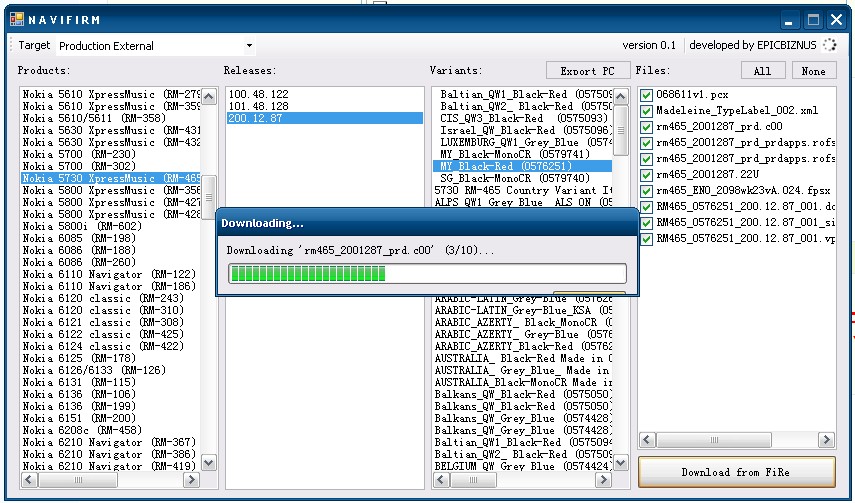Toggle rm465_ENO_2098wk23vA.024.fpsx checkbox
This screenshot has height=503, width=855.
coord(647,191)
